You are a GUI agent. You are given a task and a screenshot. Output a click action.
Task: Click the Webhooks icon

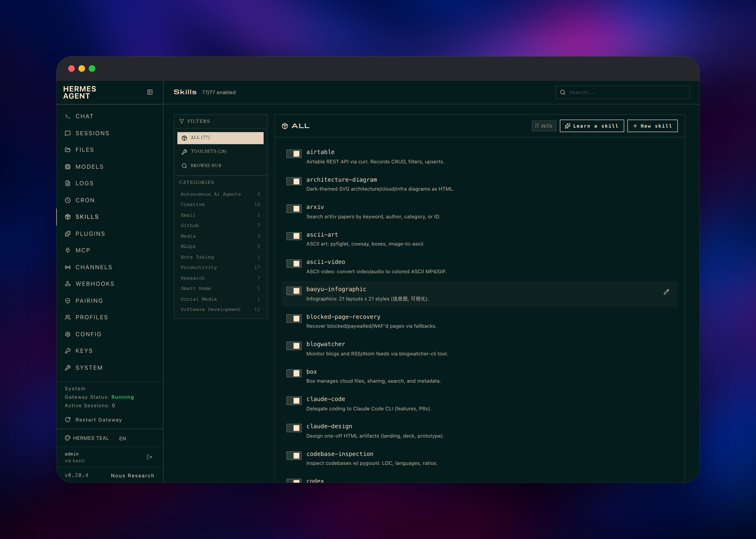[68, 284]
